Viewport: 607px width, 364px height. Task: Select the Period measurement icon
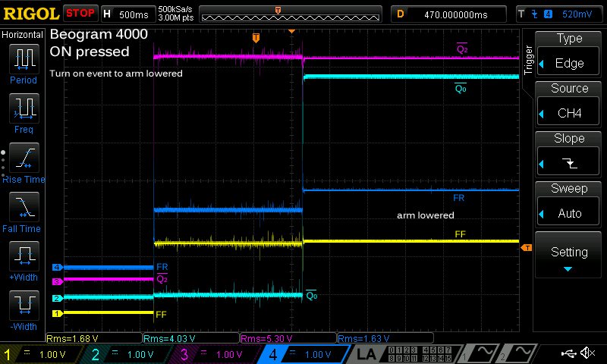click(x=24, y=62)
